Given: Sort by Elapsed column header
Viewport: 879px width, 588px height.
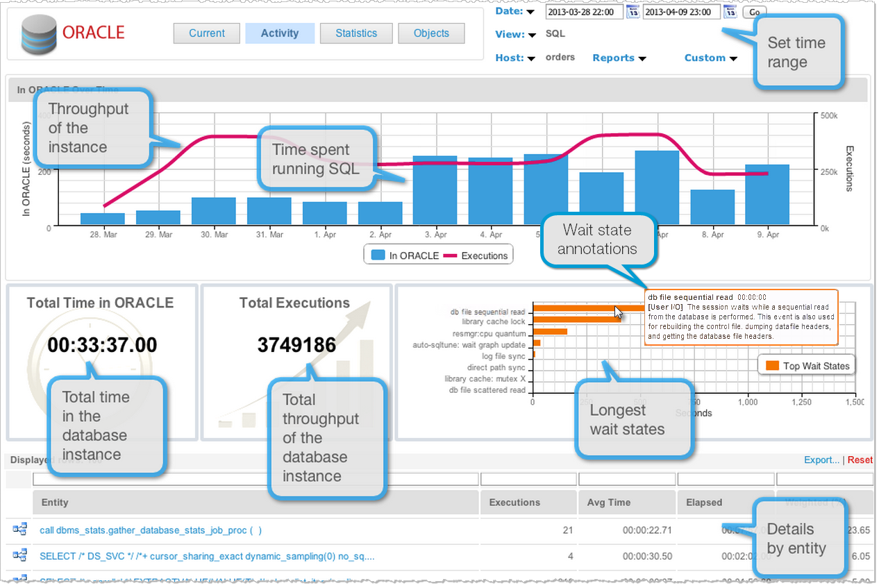Looking at the screenshot, I should [726, 502].
